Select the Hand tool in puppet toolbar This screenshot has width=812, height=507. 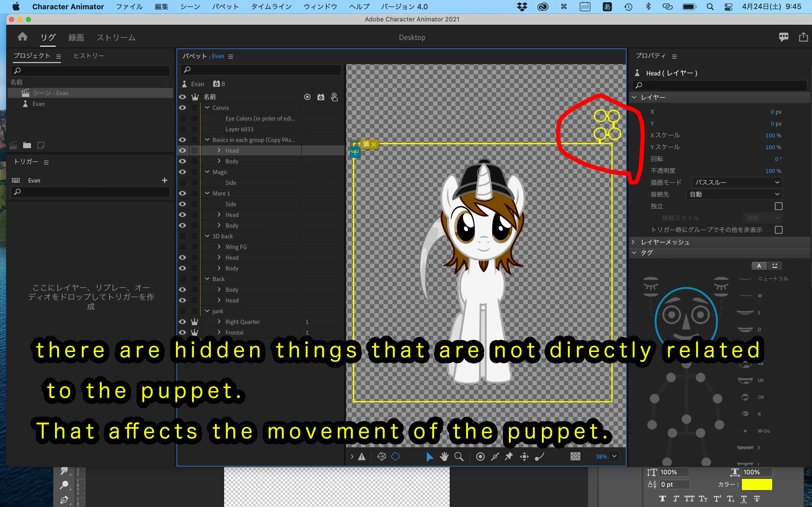point(444,456)
